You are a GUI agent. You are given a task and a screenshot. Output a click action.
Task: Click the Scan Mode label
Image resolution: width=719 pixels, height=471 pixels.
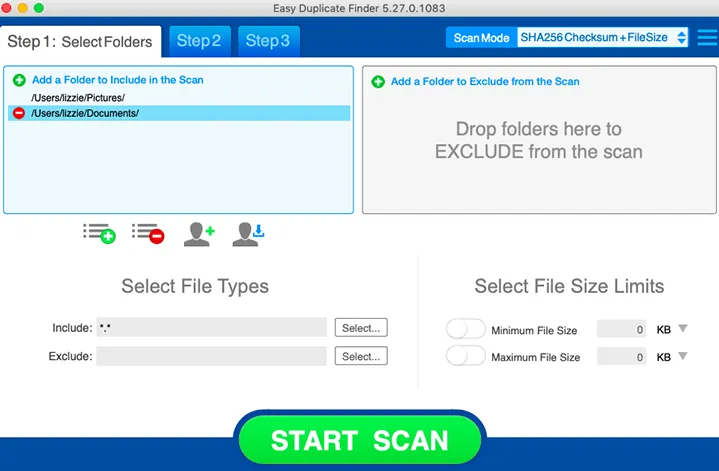[x=481, y=38]
